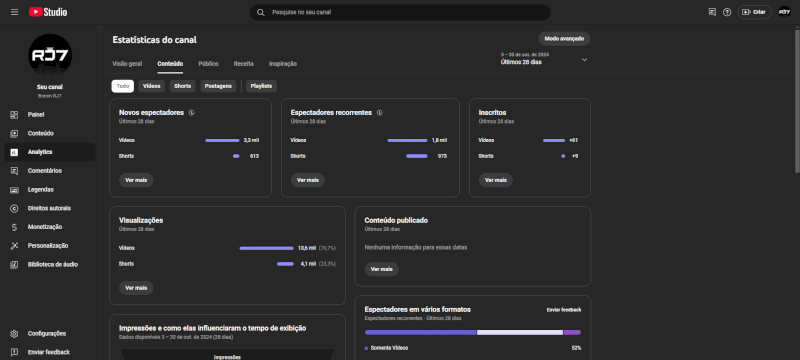Select the Shorts filter chip
This screenshot has width=800, height=360.
pyautogui.click(x=182, y=86)
